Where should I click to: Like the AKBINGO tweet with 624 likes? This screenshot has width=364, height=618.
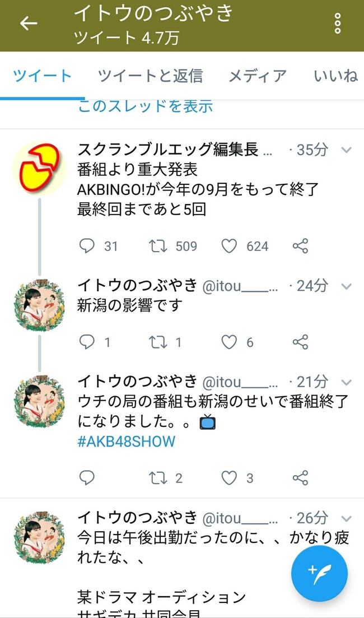tap(230, 246)
